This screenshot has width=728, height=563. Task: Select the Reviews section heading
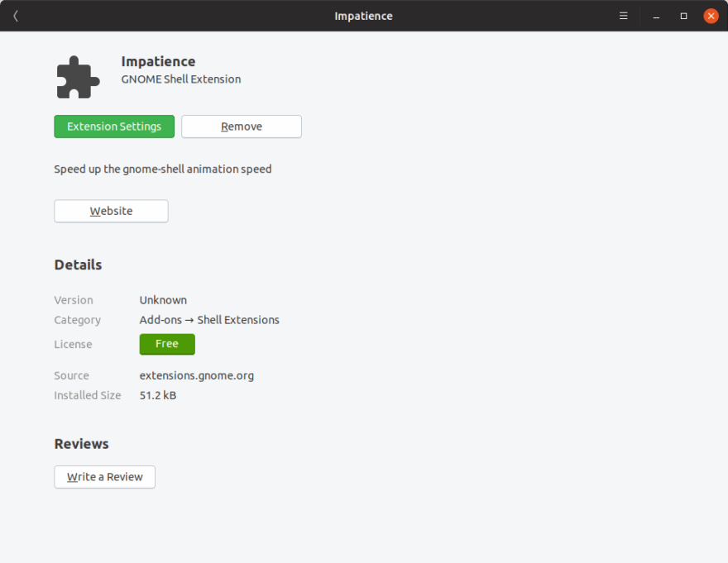coord(81,444)
